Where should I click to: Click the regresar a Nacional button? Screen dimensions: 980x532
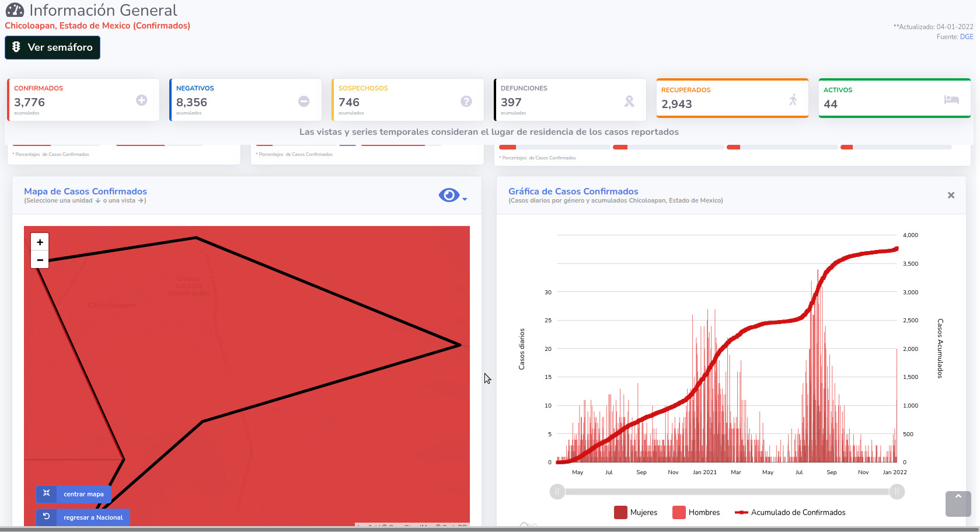pyautogui.click(x=83, y=517)
